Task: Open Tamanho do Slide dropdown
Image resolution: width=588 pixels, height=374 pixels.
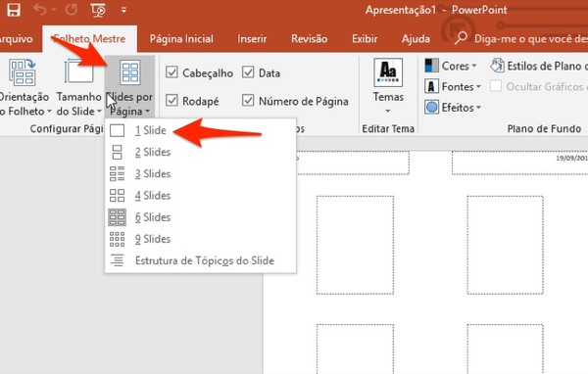Action: (78, 87)
